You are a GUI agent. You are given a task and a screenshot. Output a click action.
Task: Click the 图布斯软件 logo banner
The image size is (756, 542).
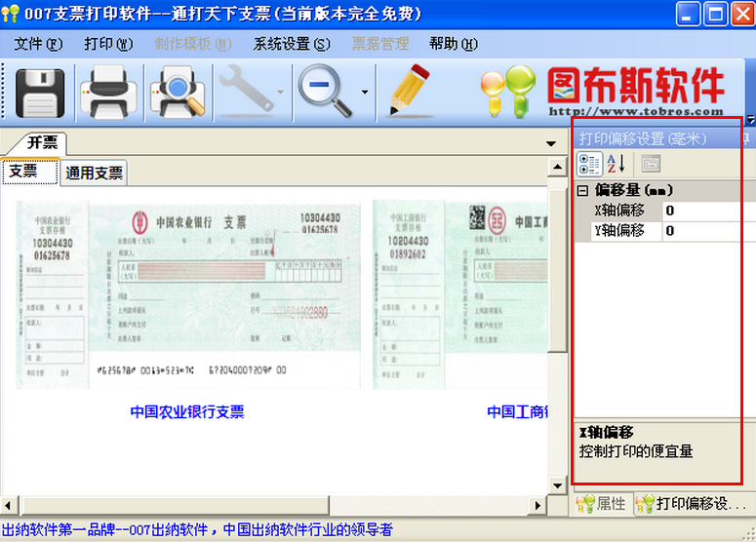coord(603,92)
